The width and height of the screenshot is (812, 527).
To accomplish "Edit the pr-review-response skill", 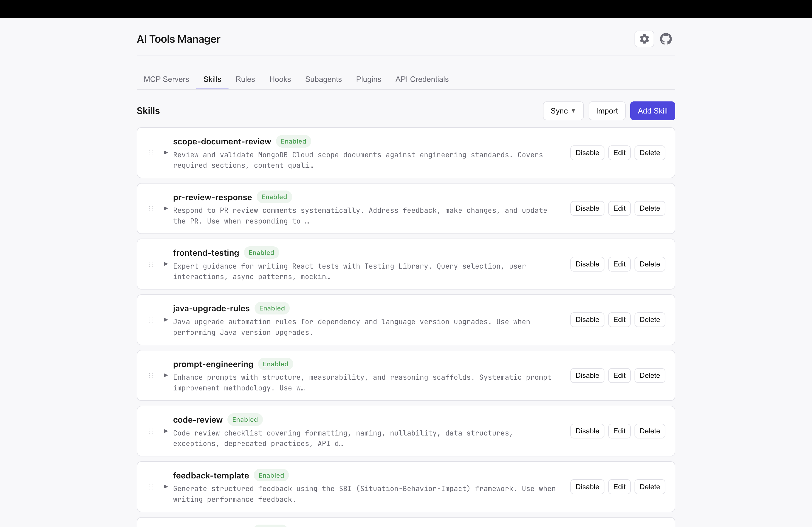I will [x=619, y=208].
